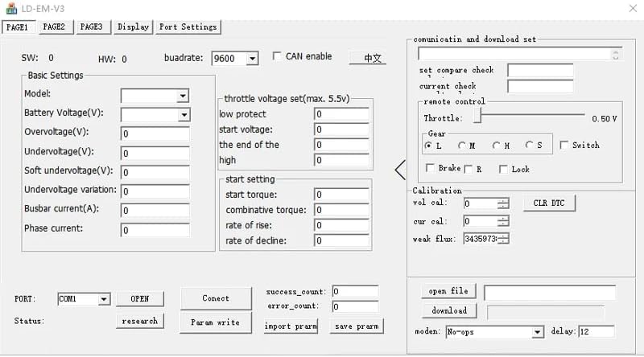Open the buadrate 9600 dropdown
The width and height of the screenshot is (644, 357).
[x=252, y=59]
